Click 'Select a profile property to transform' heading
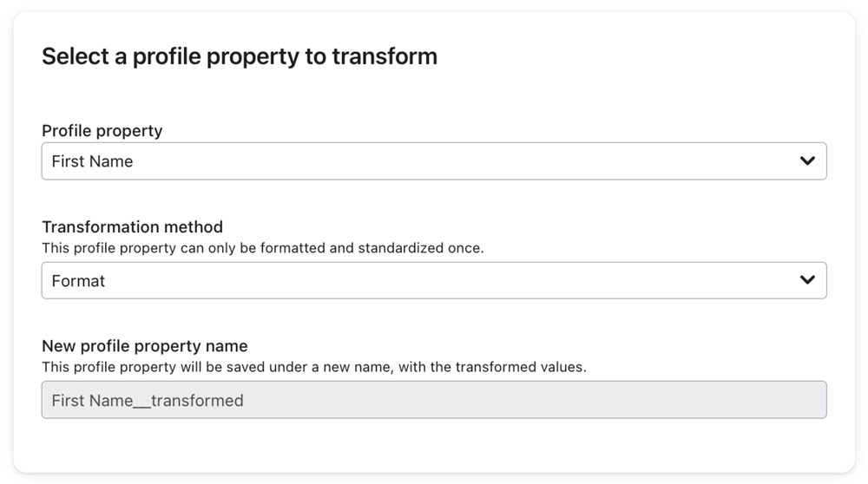The width and height of the screenshot is (868, 484). tap(239, 57)
